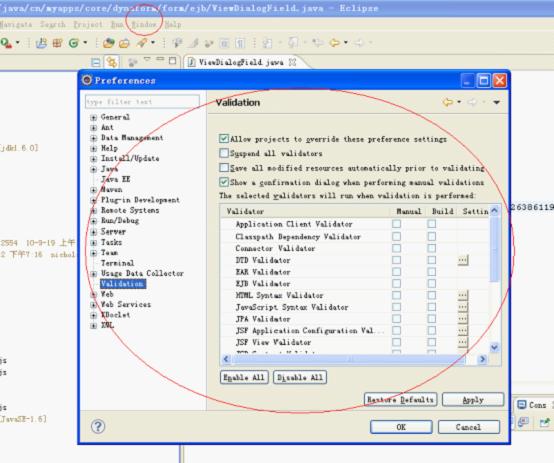Expand the General tree node
The width and height of the screenshot is (554, 463).
[94, 117]
